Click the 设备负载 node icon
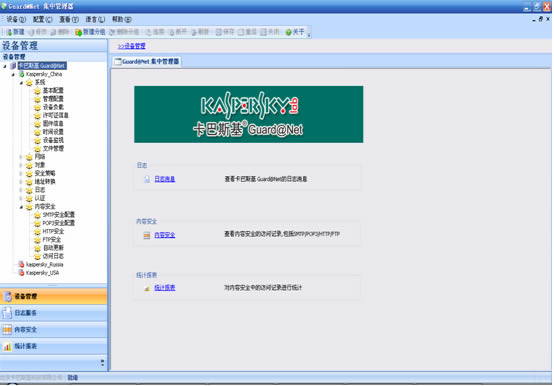Screen dimensions: 554x386 click(x=37, y=107)
